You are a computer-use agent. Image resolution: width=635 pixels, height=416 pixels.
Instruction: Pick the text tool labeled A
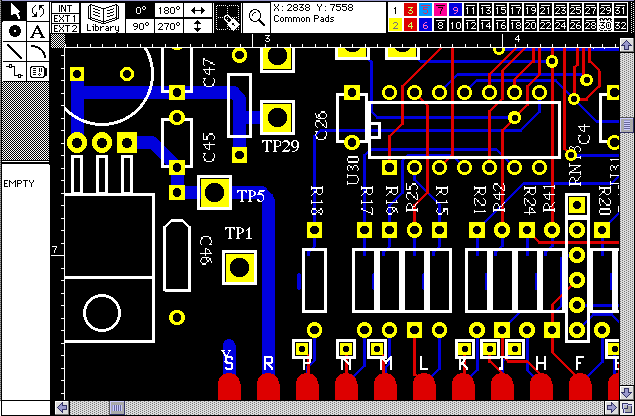(x=38, y=31)
